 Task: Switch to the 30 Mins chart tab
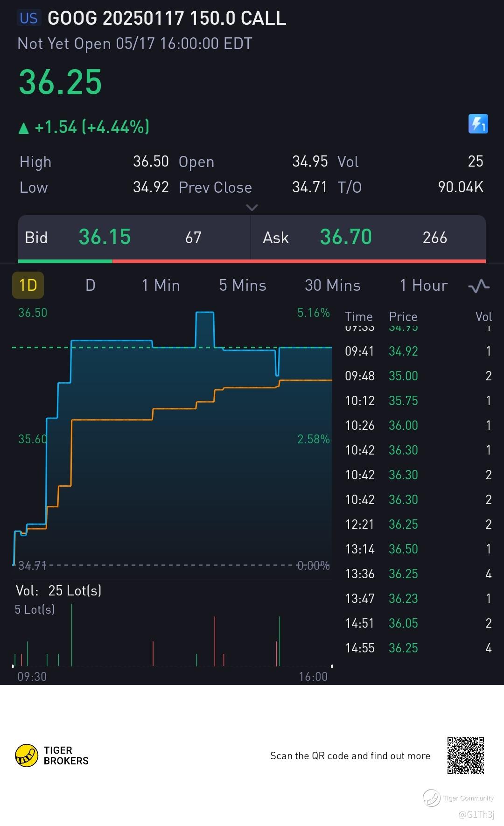click(x=333, y=285)
